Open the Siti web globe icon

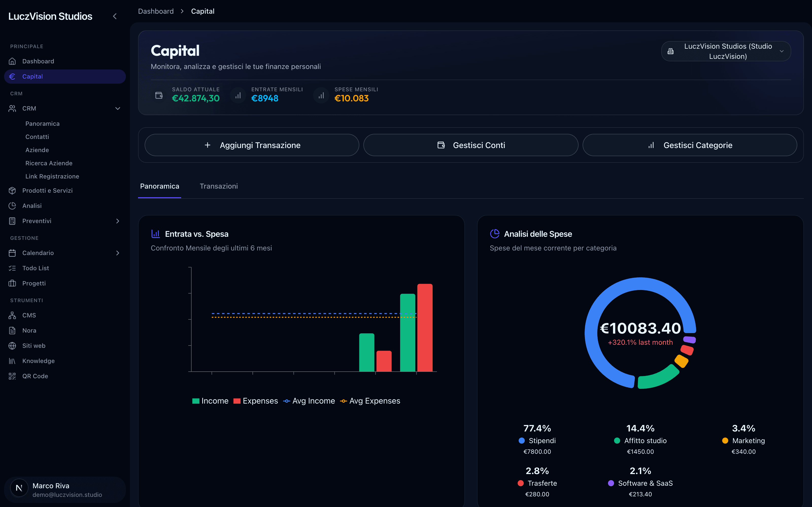point(12,346)
